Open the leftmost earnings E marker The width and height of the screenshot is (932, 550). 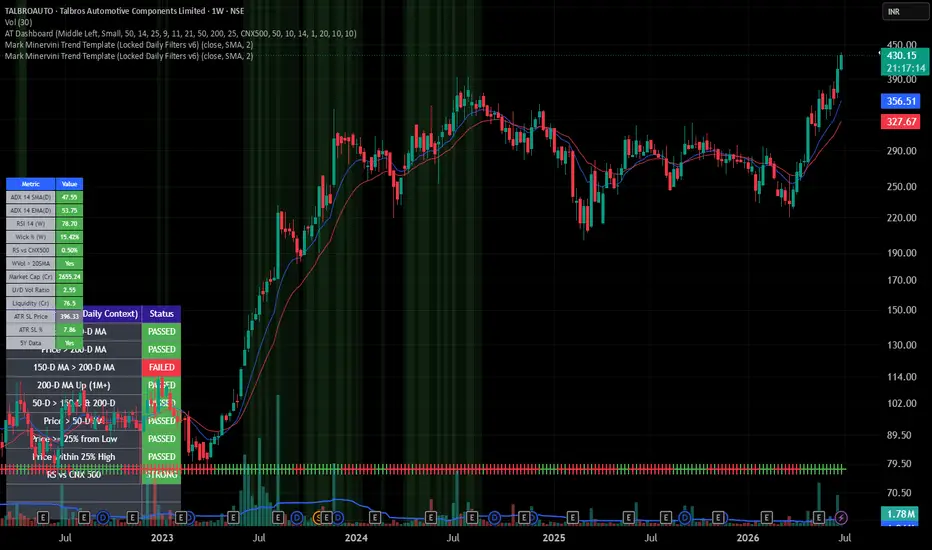(x=43, y=518)
